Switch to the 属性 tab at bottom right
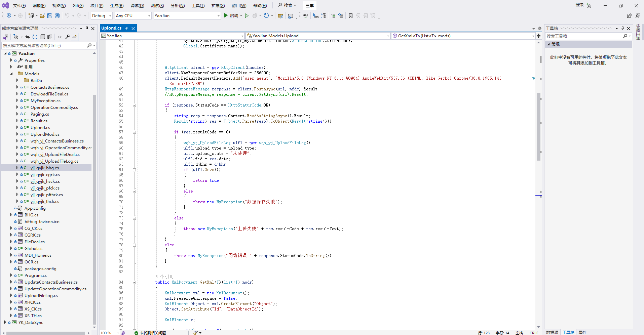This screenshot has width=644, height=335. [x=582, y=332]
